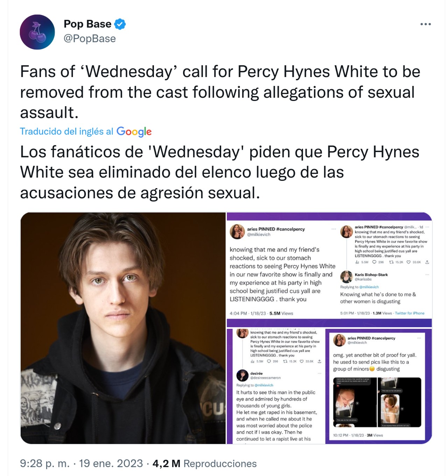Click the 9:28 p. m. 19 ene. 2023 timestamp
Image resolution: width=448 pixels, height=476 pixels.
point(81,463)
